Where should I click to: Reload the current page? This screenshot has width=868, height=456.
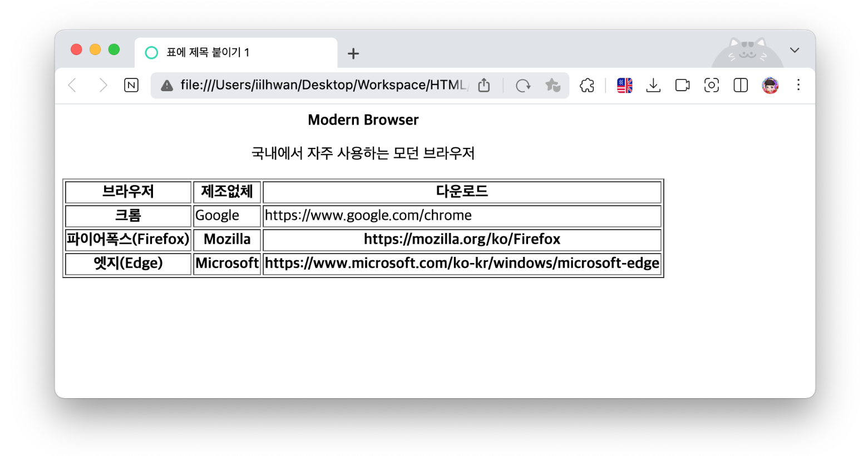[x=523, y=85]
